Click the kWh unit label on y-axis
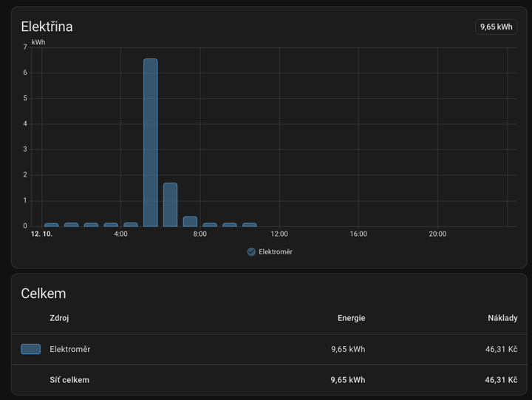532x400 pixels. pos(38,42)
